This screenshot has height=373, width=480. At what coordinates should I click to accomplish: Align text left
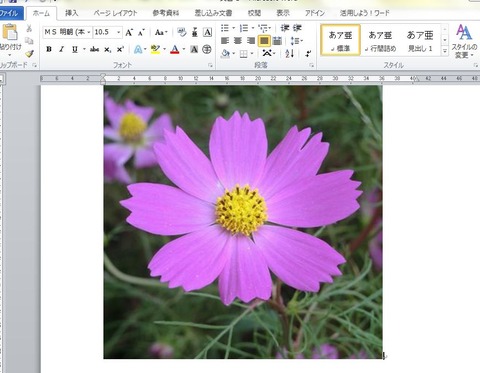point(225,41)
